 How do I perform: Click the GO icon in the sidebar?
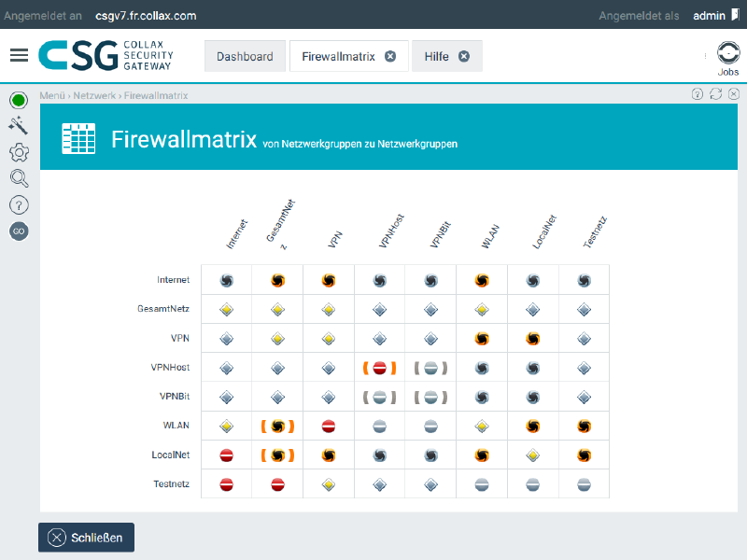click(19, 231)
